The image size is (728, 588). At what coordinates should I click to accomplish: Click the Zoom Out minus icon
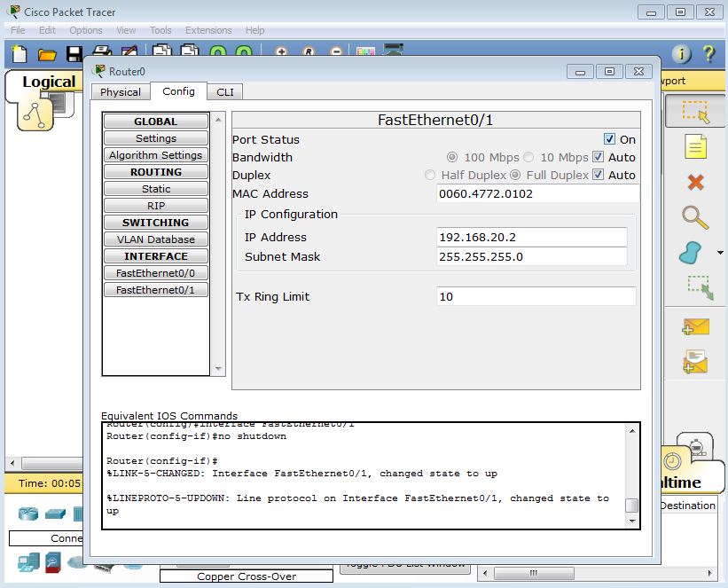[x=337, y=51]
